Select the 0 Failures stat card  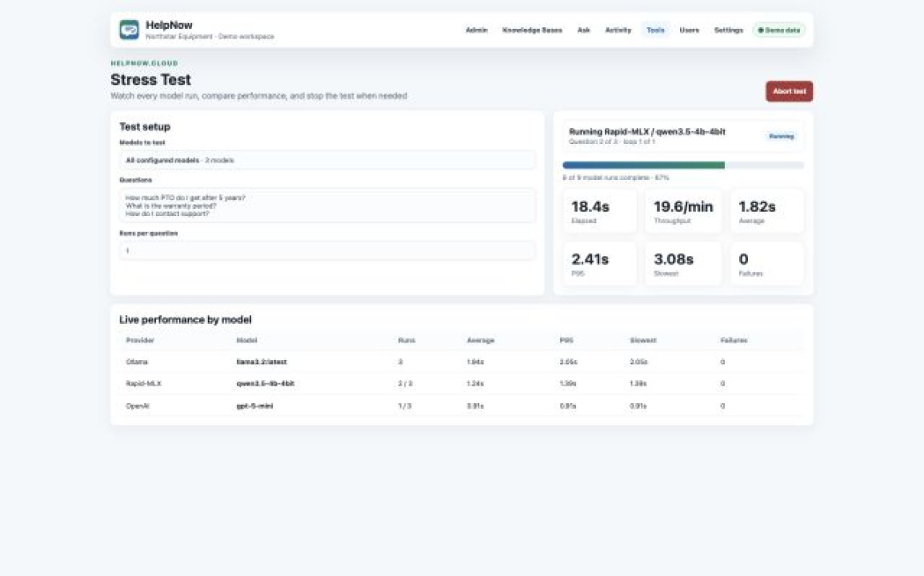coord(766,263)
